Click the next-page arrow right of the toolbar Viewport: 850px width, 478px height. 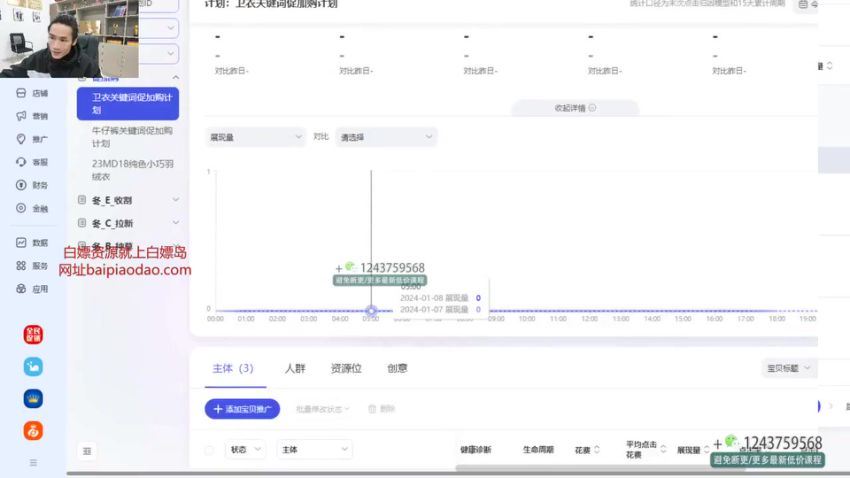(x=830, y=406)
